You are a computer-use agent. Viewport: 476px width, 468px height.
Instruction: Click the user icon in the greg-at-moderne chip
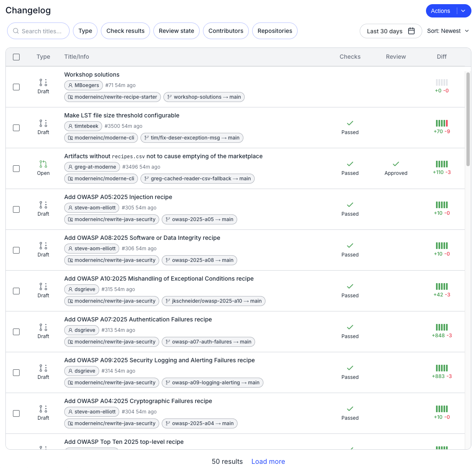coord(70,167)
